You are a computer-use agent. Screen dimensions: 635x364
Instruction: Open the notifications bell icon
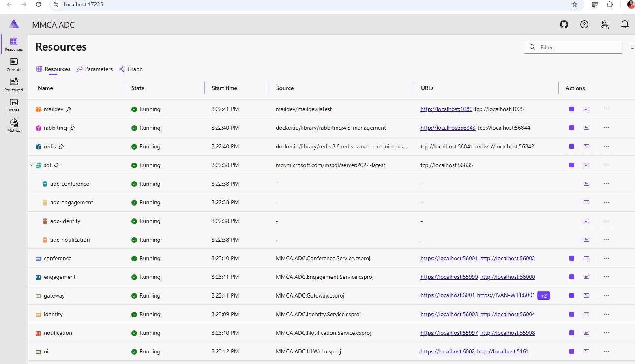click(625, 25)
